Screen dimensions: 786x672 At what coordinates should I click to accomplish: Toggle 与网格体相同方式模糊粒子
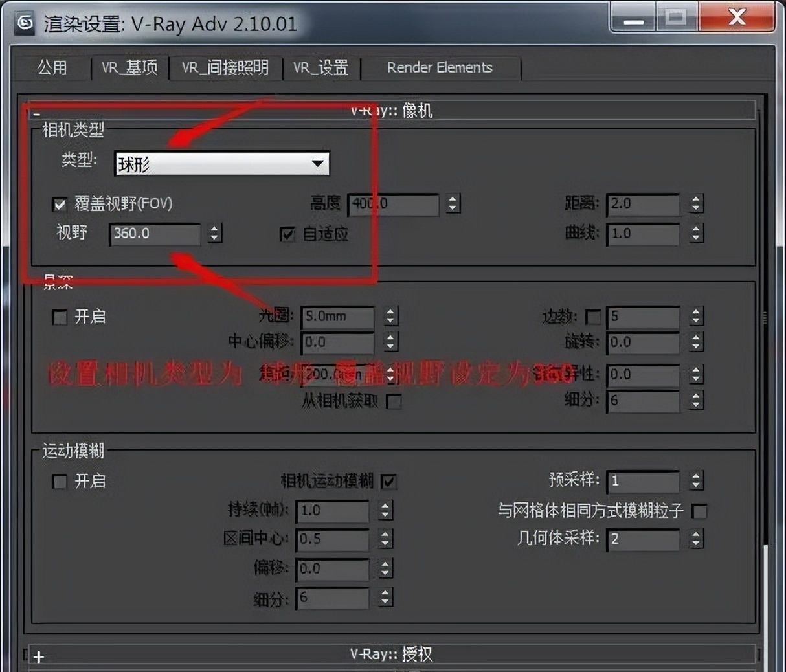(699, 511)
